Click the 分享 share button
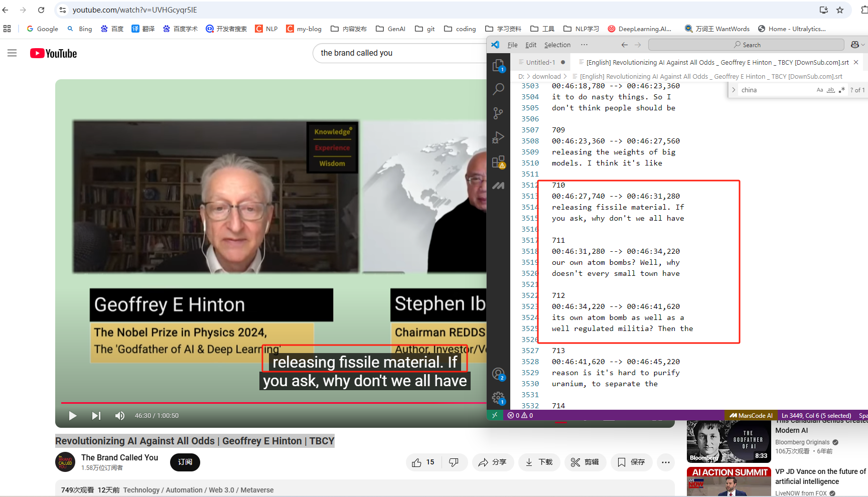The height and width of the screenshot is (497, 868). [x=493, y=462]
